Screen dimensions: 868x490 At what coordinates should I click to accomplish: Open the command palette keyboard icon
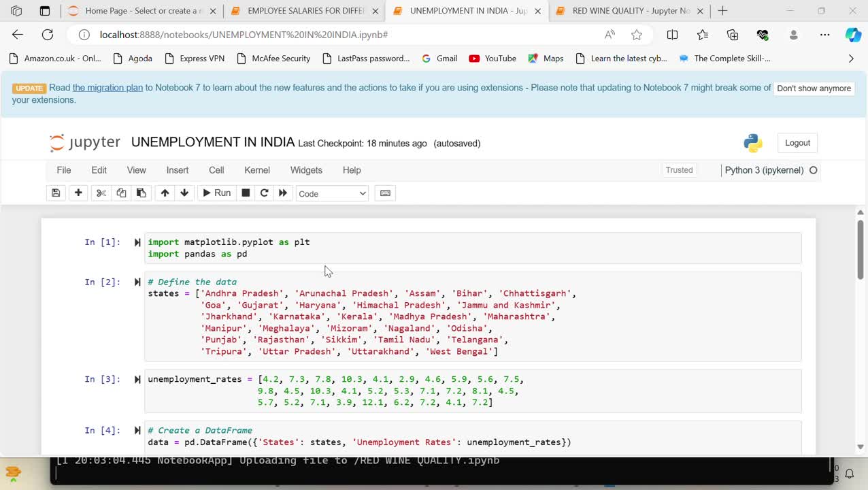pos(385,193)
